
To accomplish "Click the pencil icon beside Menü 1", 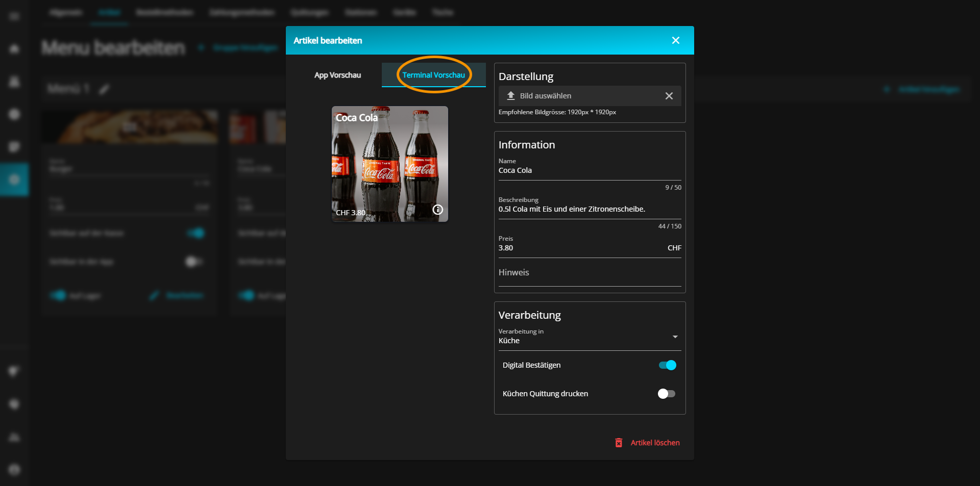I will [x=104, y=89].
